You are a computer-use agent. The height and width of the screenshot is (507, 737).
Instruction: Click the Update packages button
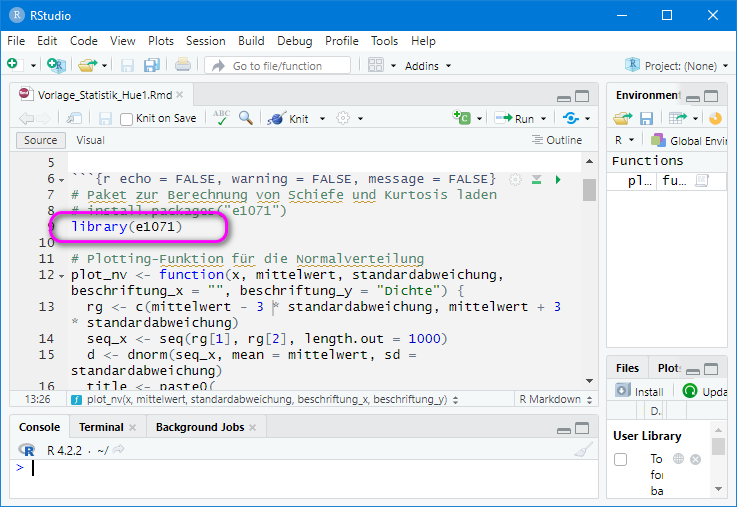(705, 391)
